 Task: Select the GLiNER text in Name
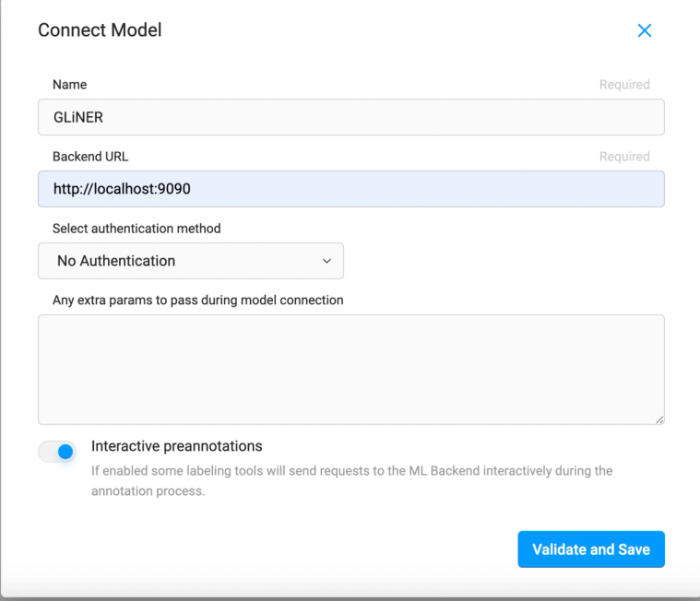click(x=78, y=118)
